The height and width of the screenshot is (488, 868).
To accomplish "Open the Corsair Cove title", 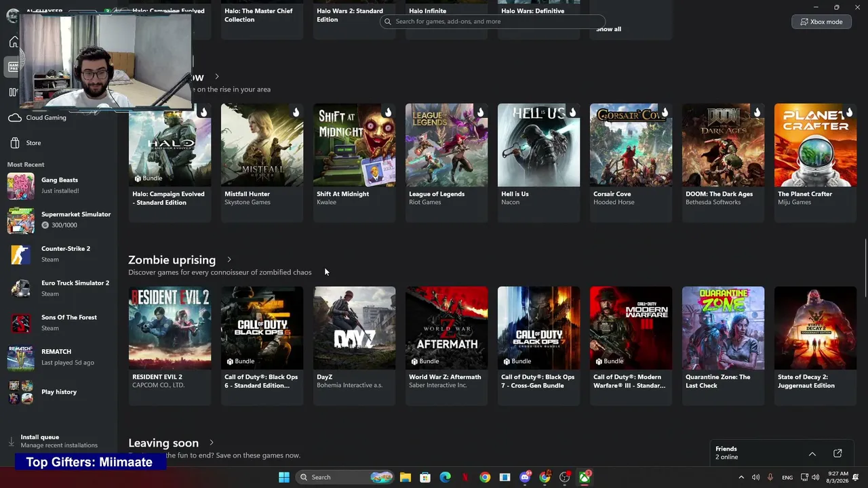I will [612, 194].
